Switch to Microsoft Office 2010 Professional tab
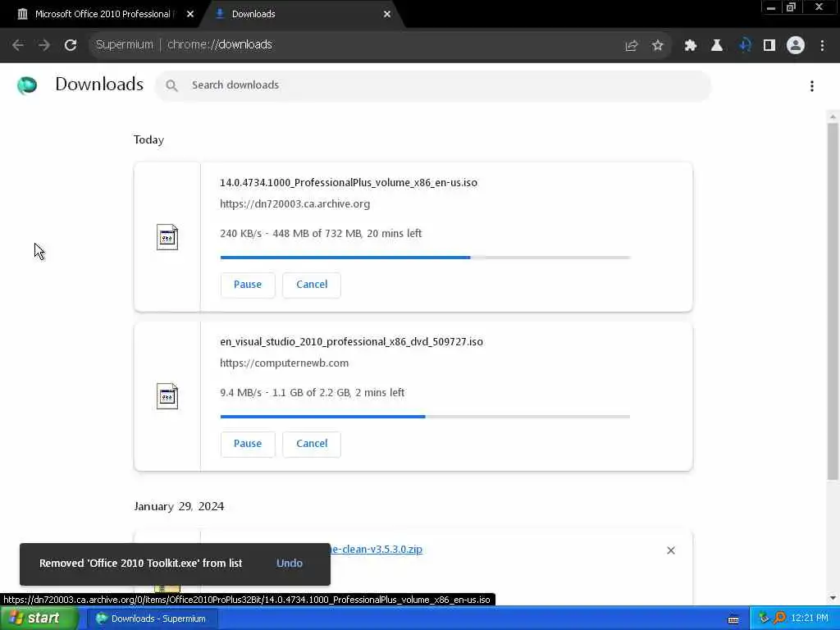The image size is (840, 630). tap(101, 15)
